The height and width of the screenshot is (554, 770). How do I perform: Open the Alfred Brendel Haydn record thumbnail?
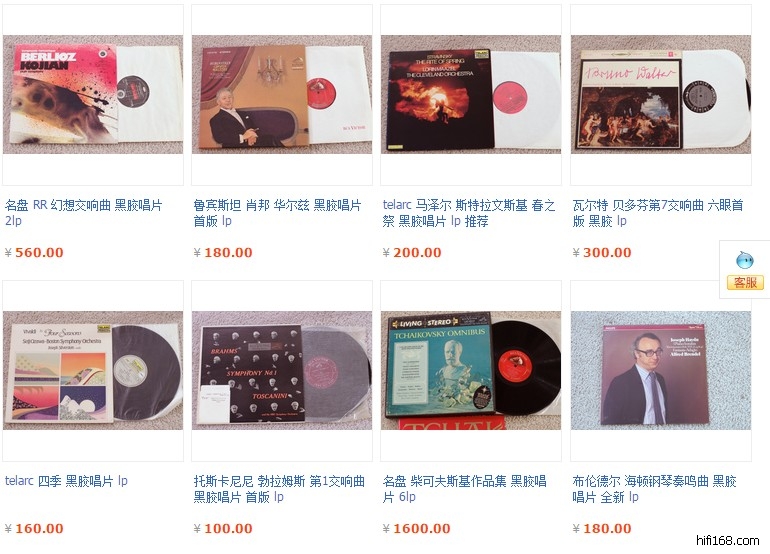coord(661,370)
